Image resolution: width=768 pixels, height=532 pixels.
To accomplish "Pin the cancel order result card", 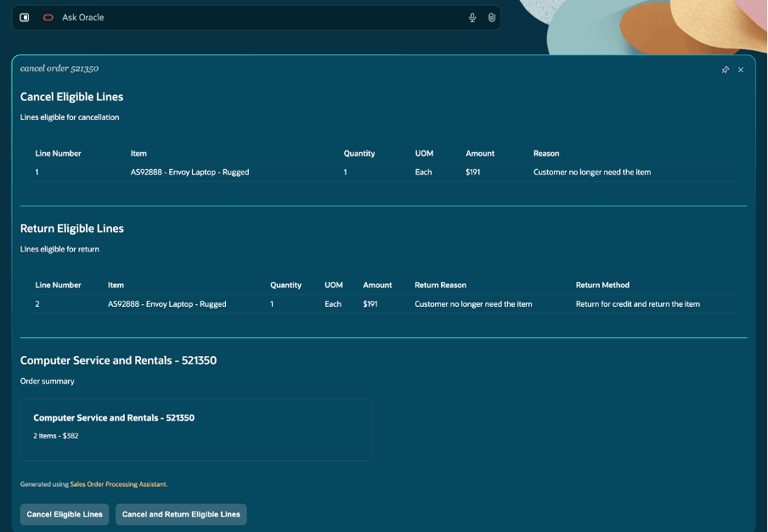I will pos(726,70).
